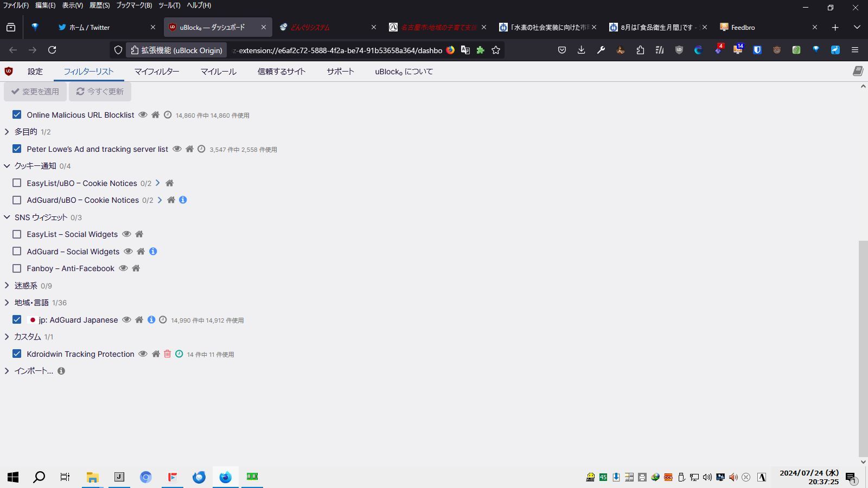
Task: Save page to Pocket
Action: pos(562,50)
